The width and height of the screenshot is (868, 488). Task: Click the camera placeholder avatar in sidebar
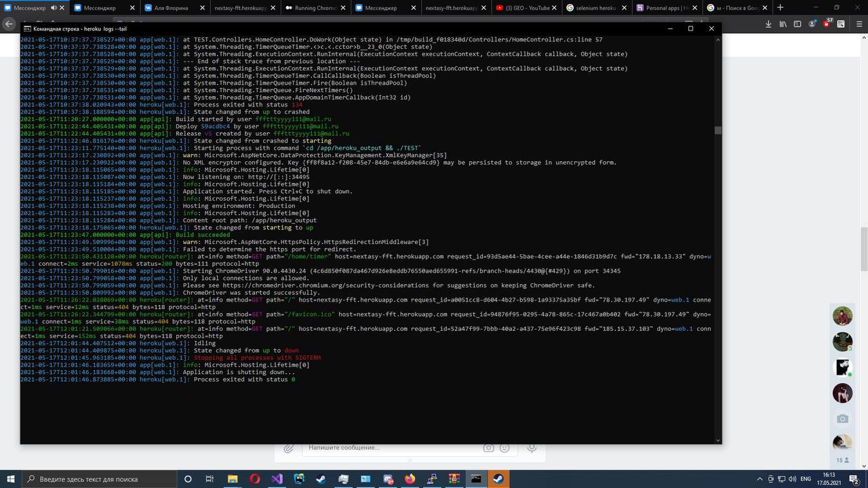pos(842,419)
